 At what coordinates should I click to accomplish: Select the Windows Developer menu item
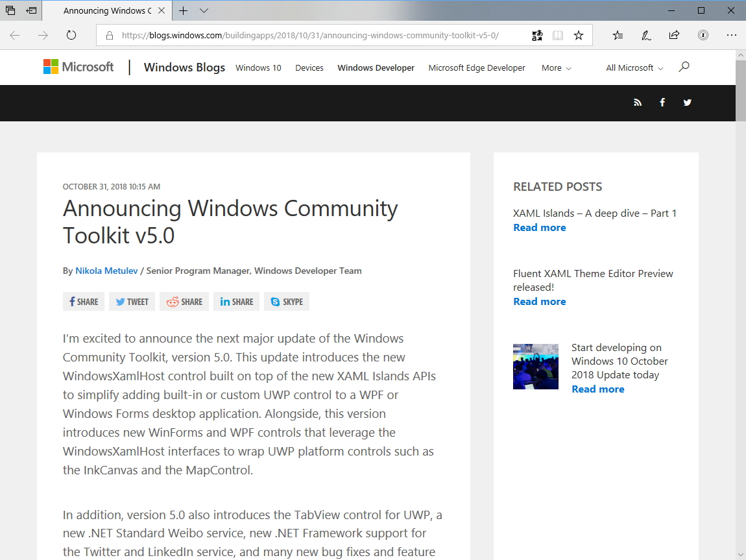tap(376, 67)
